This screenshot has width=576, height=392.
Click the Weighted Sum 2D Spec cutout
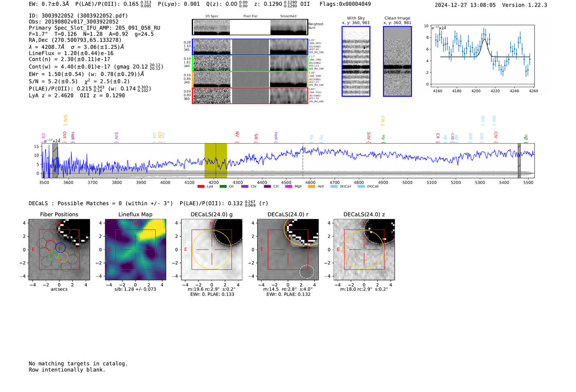point(211,27)
